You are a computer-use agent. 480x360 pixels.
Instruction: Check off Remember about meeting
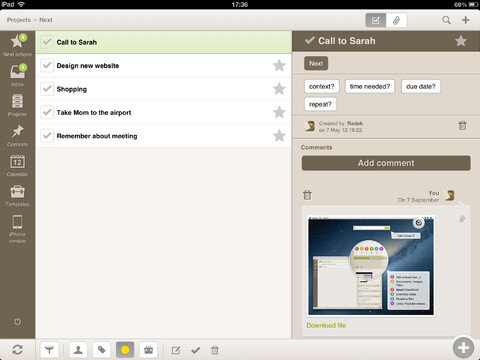[47, 136]
